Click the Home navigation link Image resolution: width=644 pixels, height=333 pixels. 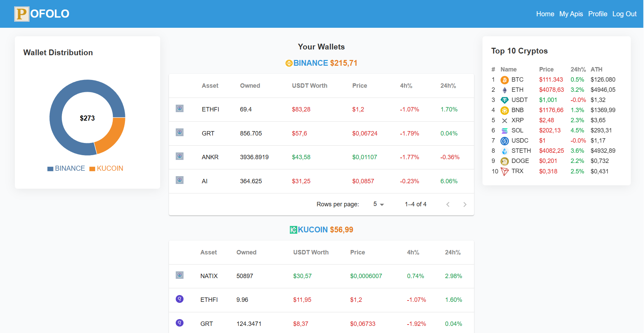[545, 14]
